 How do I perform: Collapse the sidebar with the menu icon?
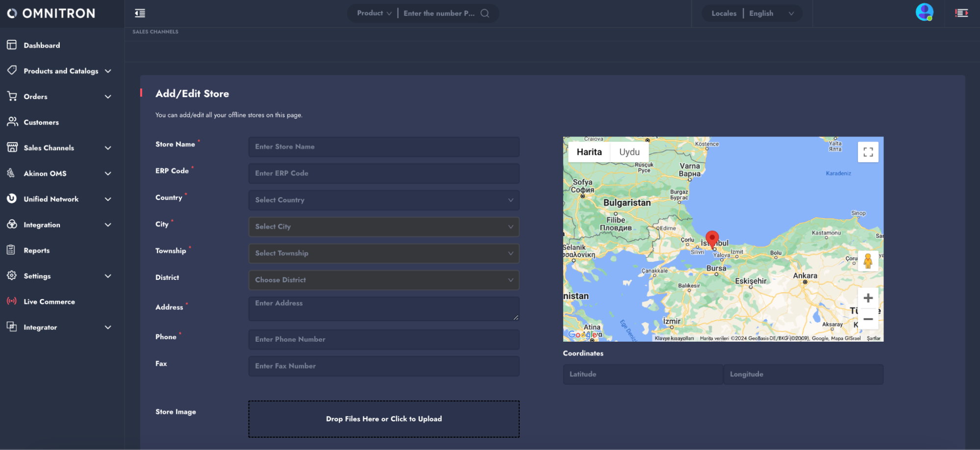tap(140, 13)
